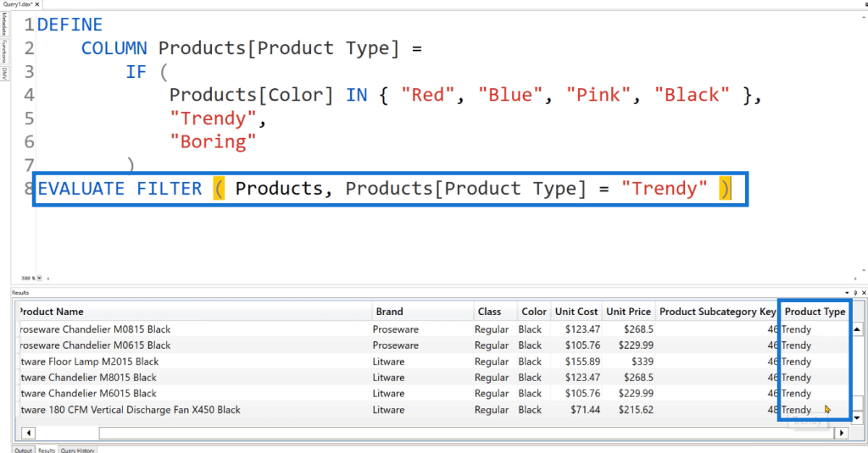Image resolution: width=868 pixels, height=453 pixels.
Task: Sort by Brand column header
Action: [x=423, y=312]
